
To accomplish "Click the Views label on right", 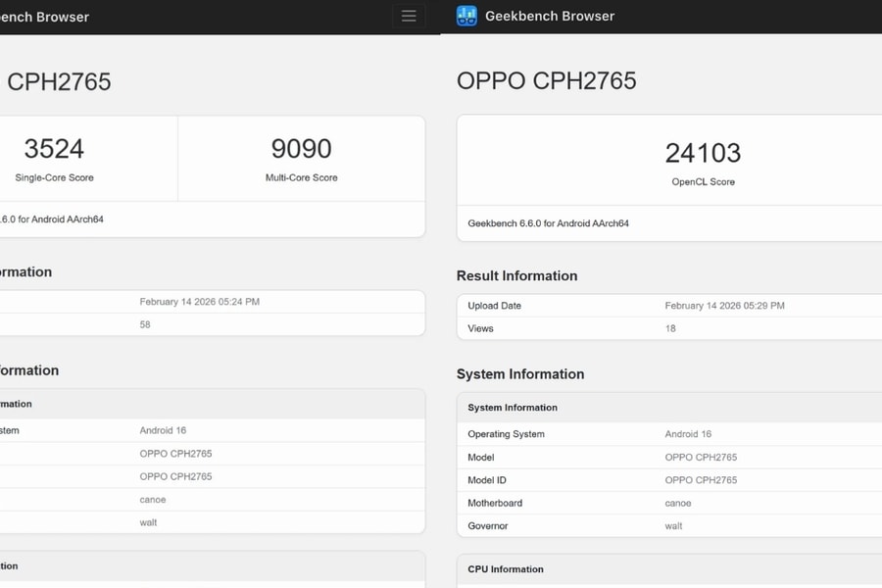I will [480, 328].
